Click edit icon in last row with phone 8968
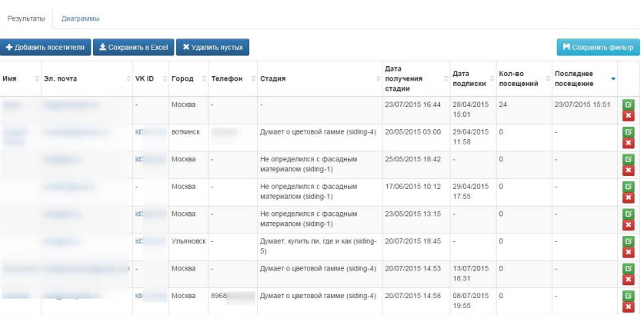This screenshot has height=315, width=644. coord(629,296)
